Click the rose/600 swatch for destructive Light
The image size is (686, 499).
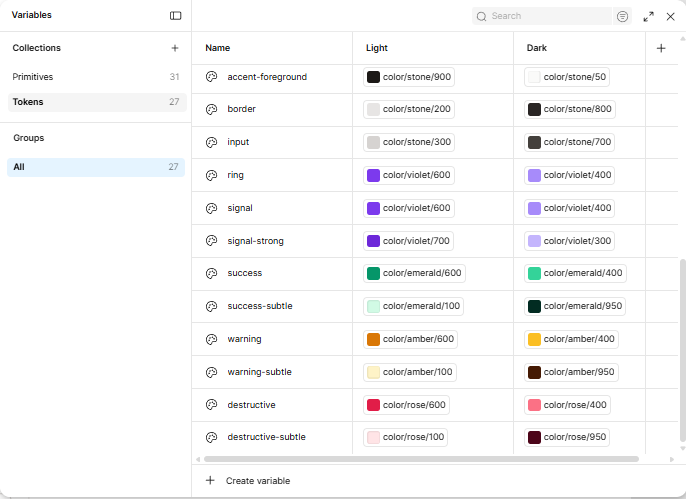pyautogui.click(x=373, y=405)
